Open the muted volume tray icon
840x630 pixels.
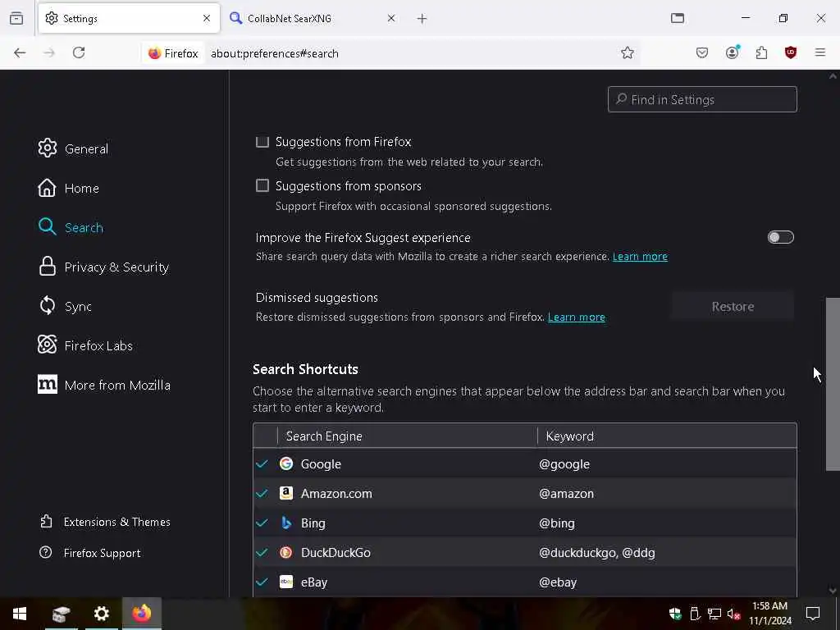(x=733, y=614)
